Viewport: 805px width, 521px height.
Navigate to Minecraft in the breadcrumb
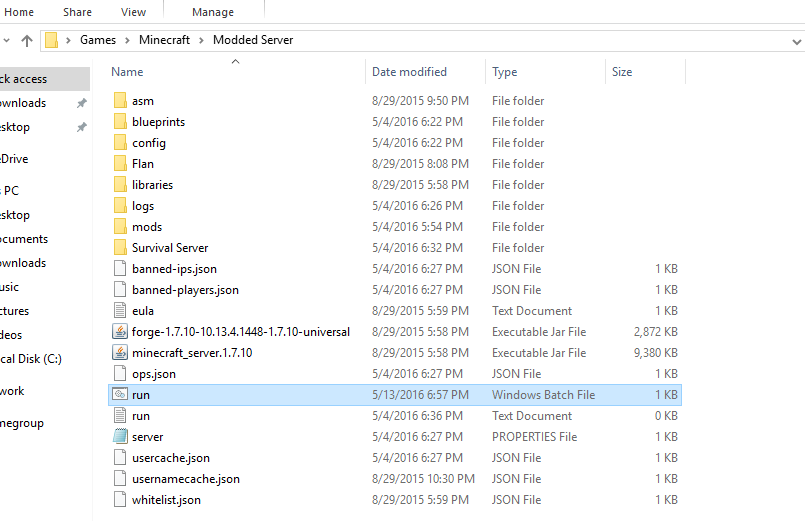164,40
